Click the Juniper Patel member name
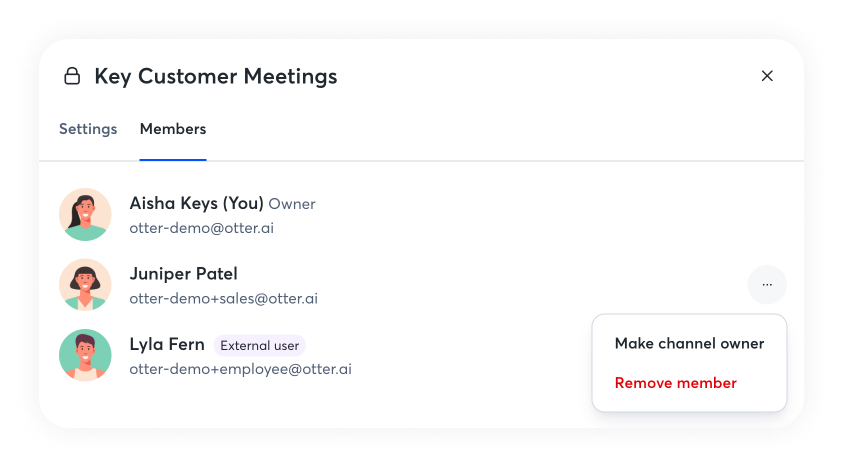Image resolution: width=843 pixels, height=467 pixels. coord(183,274)
